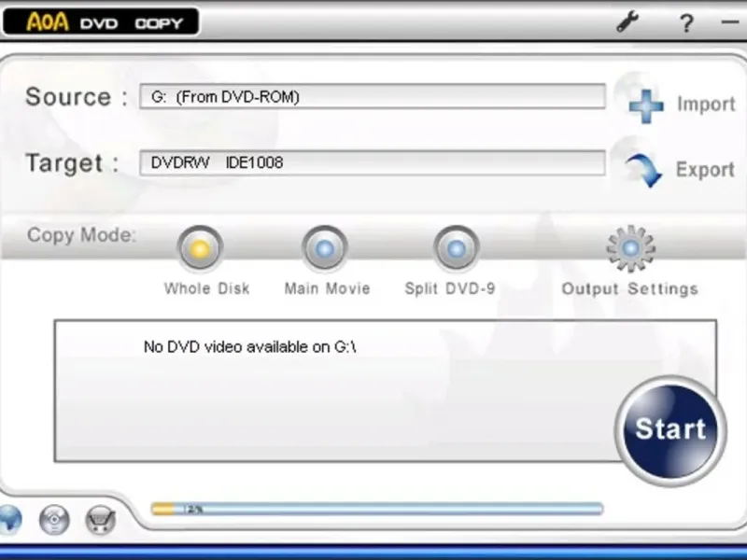Select Whole Disk copy mode
The height and width of the screenshot is (560, 747).
pos(200,248)
